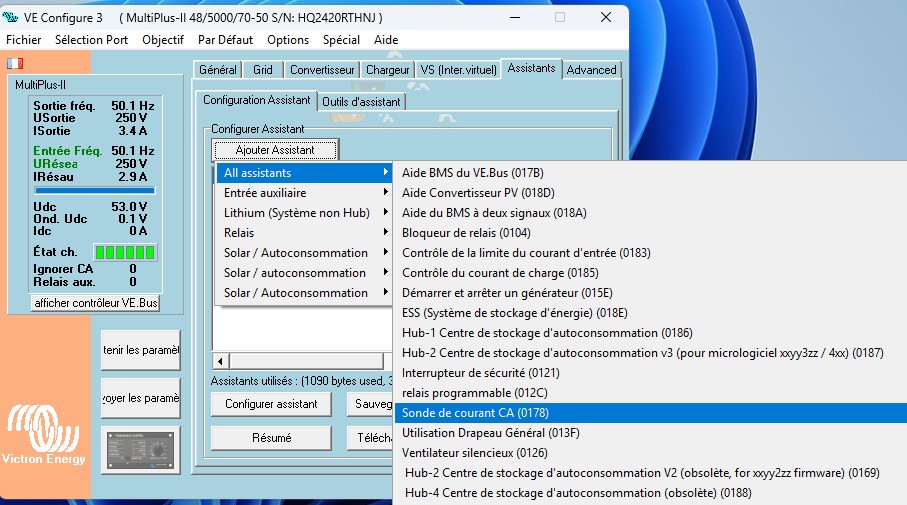The width and height of the screenshot is (907, 505).
Task: Expand the Relais submenu
Action: pos(304,233)
